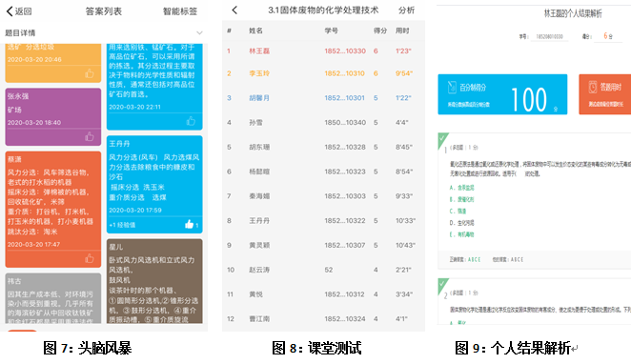
Task: Click the 2020-03-20 17:47 timestamp
Action: coord(33,244)
